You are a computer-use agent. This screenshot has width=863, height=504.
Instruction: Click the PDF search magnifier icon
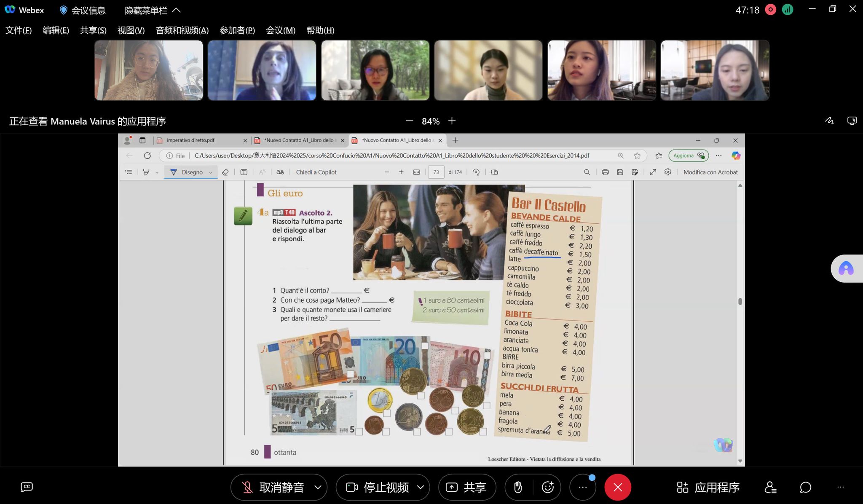click(587, 172)
